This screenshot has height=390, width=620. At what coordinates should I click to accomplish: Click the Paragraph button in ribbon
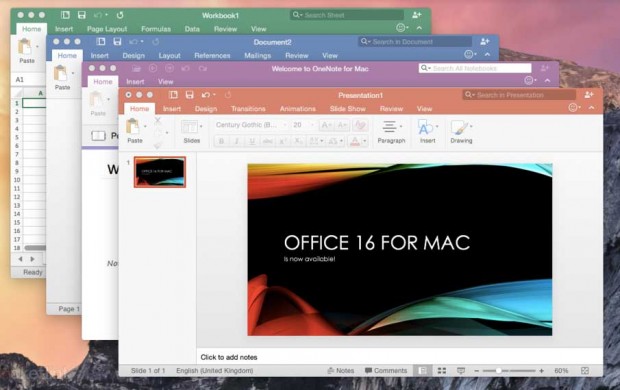pos(391,131)
